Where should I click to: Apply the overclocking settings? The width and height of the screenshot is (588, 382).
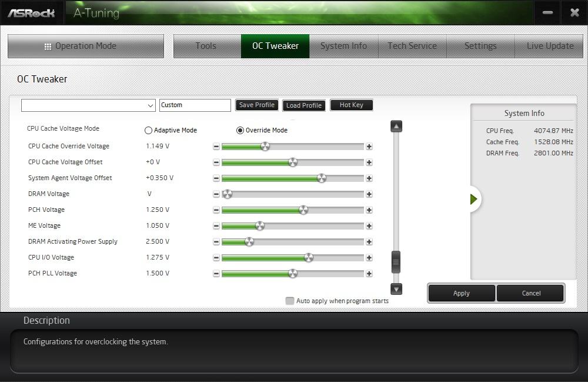pyautogui.click(x=461, y=293)
